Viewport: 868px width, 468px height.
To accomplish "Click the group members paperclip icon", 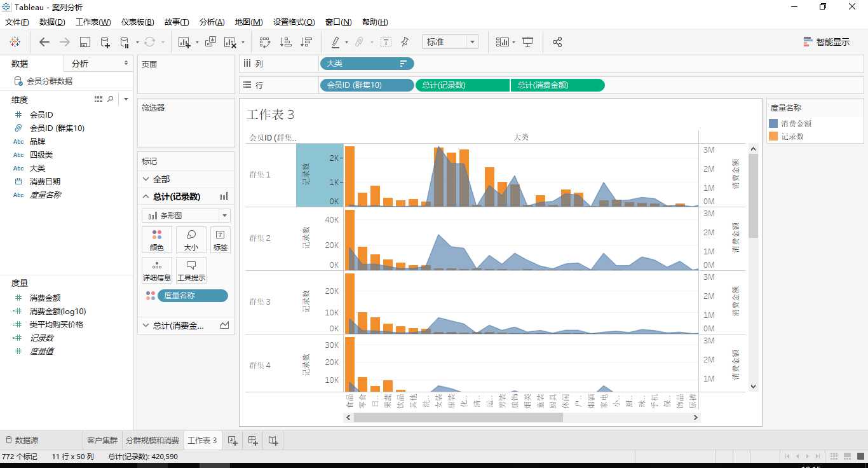I will [x=359, y=42].
